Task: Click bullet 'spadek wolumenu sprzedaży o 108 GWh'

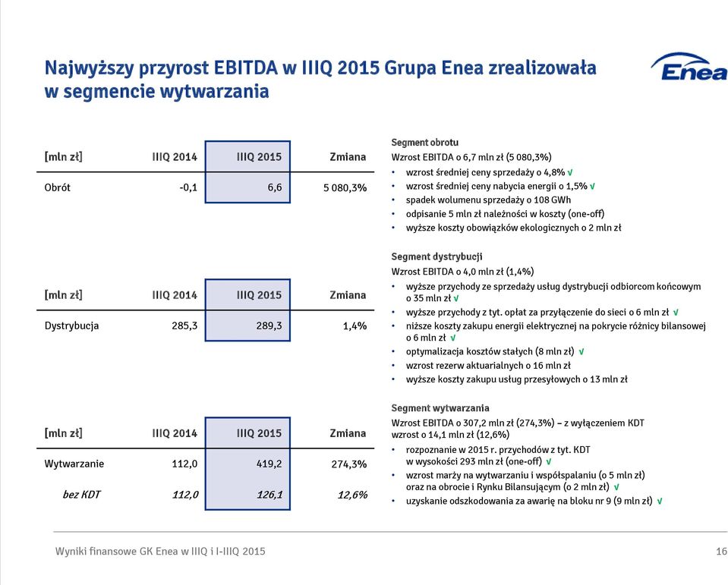Action: tap(488, 200)
